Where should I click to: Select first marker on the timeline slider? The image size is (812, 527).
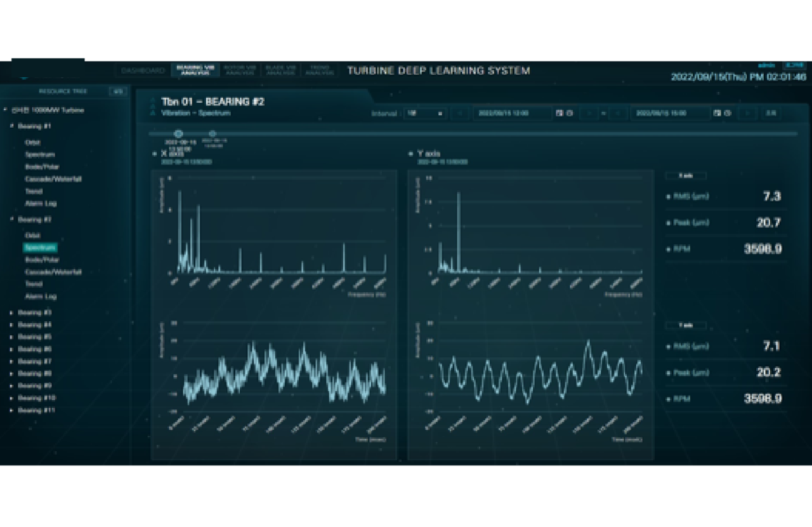(x=178, y=133)
